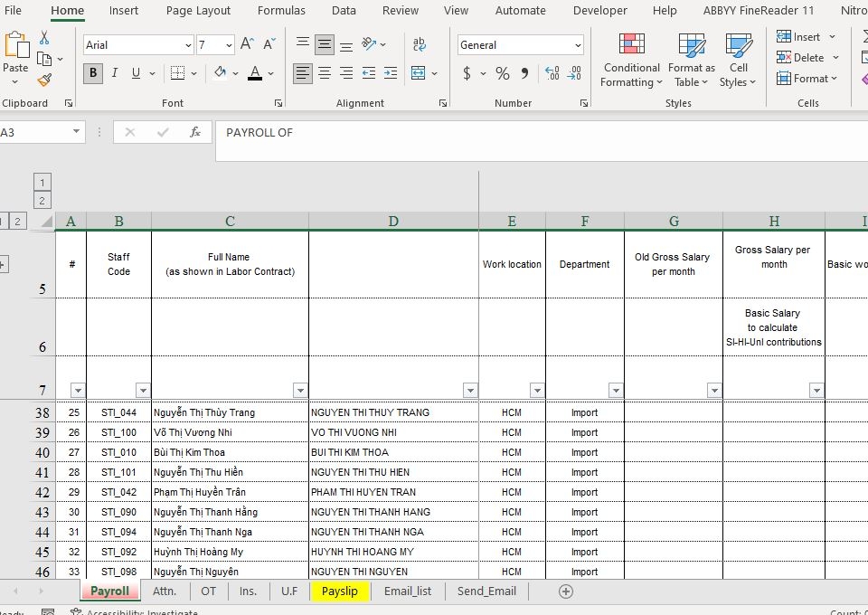Apply center horizontal alignment
Viewport: 868px width, 615px height.
pos(325,73)
